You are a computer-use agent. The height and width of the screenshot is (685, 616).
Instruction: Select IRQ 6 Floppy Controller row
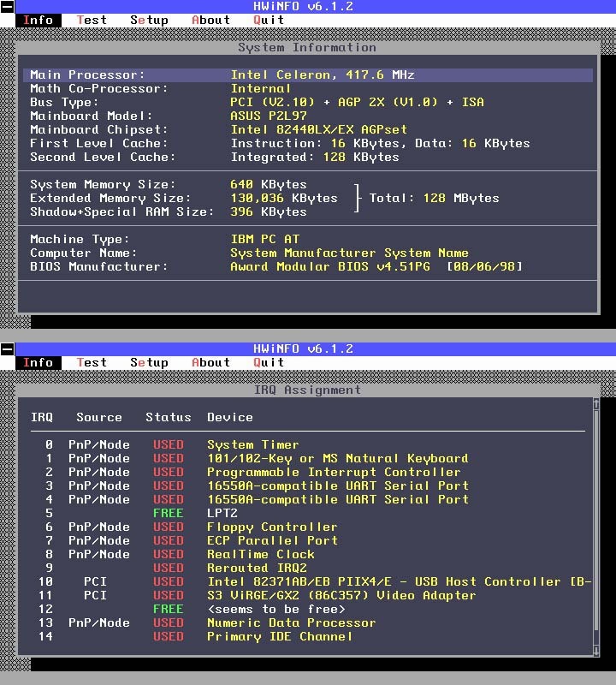pyautogui.click(x=308, y=527)
